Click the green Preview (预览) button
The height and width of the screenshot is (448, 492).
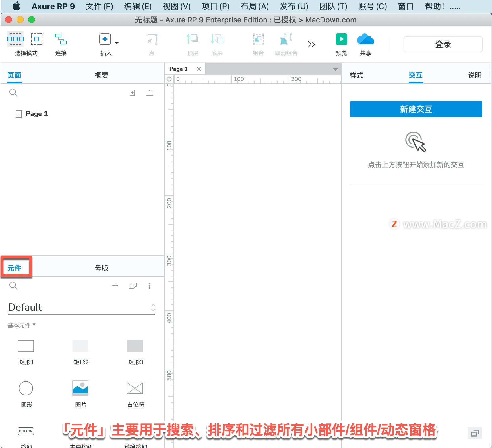point(342,39)
